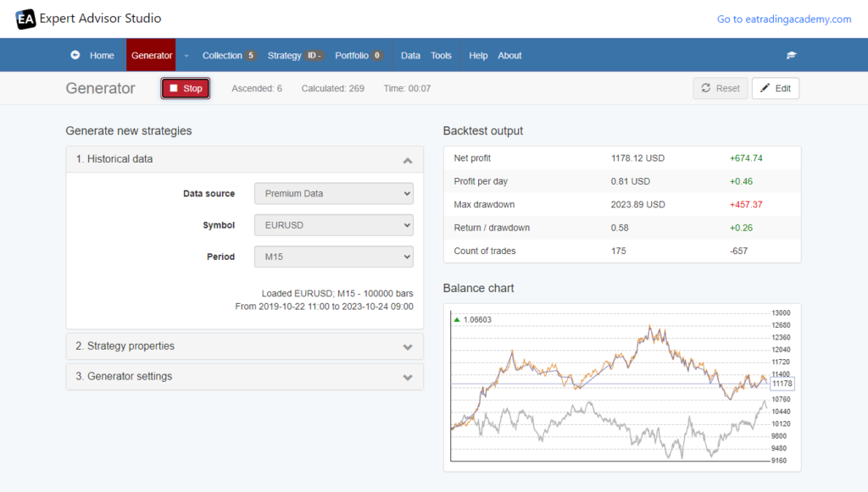Click the graduation cap icon in navbar

[x=791, y=54]
